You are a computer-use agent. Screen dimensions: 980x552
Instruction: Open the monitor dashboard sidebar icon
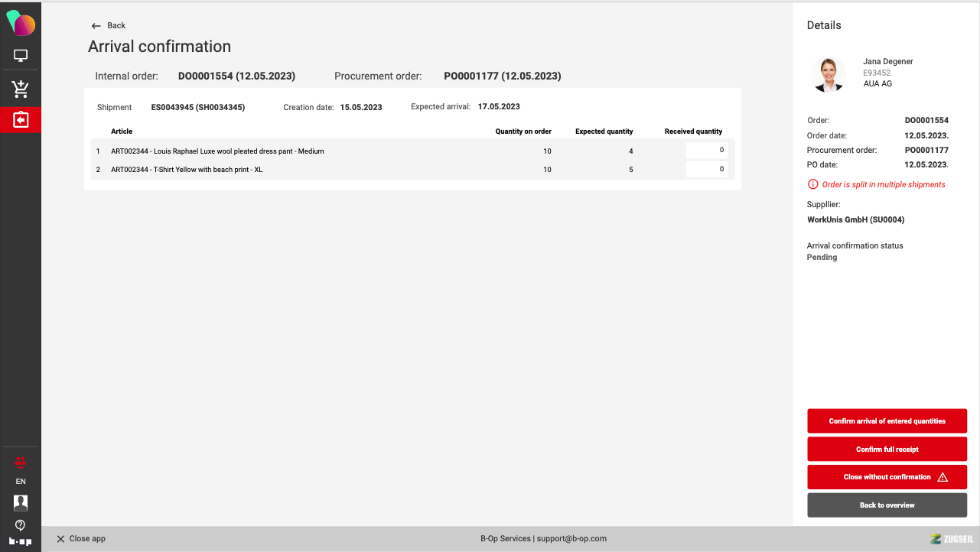pyautogui.click(x=21, y=56)
